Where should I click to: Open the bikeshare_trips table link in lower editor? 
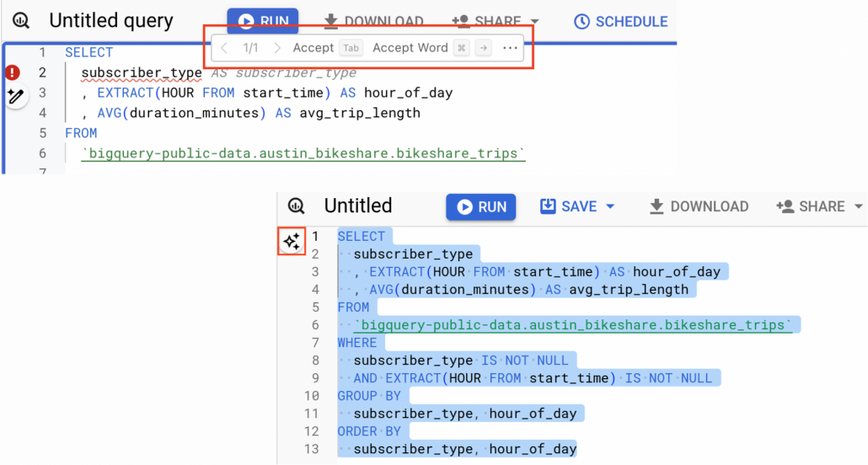tap(573, 325)
